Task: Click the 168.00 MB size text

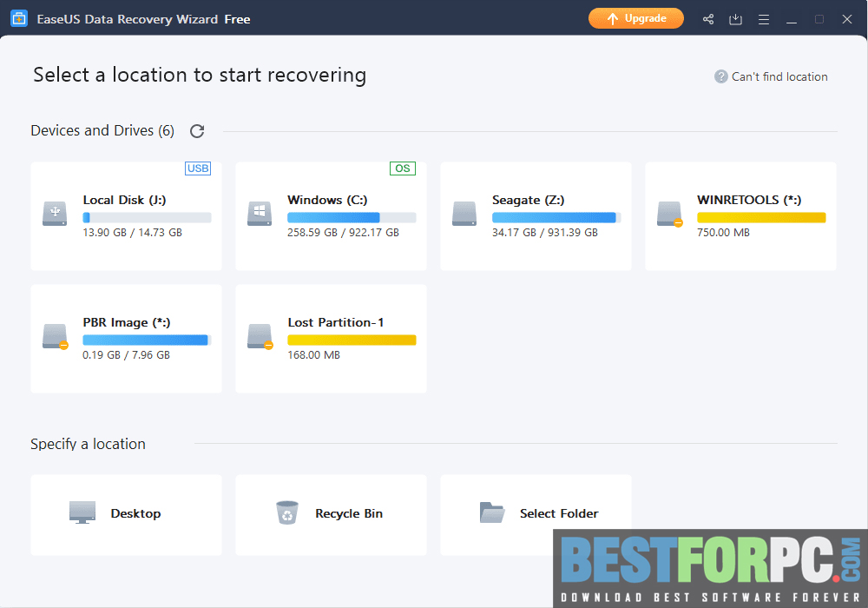Action: [313, 355]
